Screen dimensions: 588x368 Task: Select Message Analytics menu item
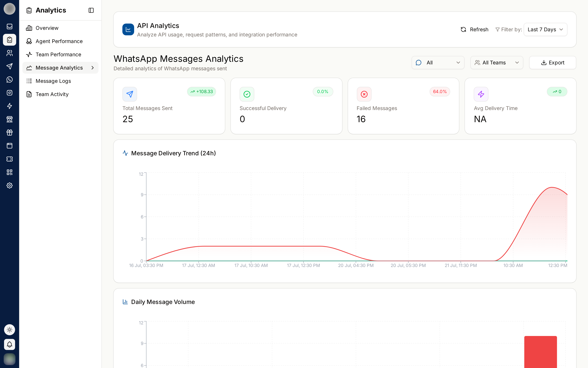coord(60,68)
